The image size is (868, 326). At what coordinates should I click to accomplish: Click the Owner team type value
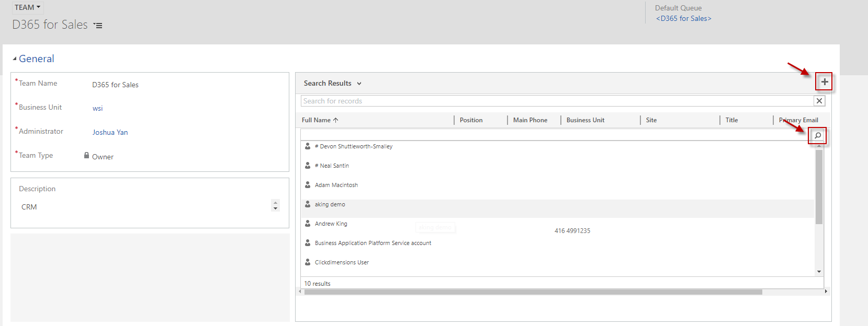click(x=103, y=157)
